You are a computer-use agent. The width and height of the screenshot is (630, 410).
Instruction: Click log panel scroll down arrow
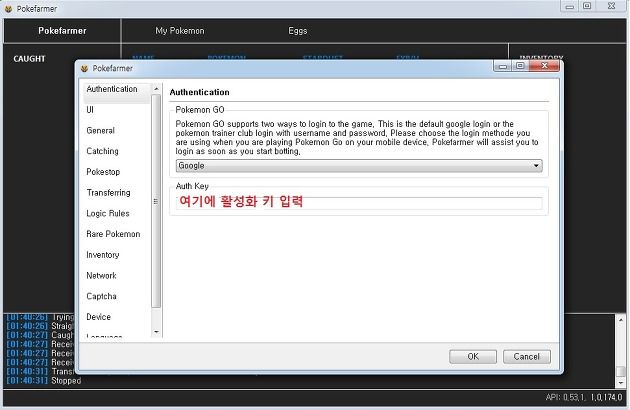[620, 383]
